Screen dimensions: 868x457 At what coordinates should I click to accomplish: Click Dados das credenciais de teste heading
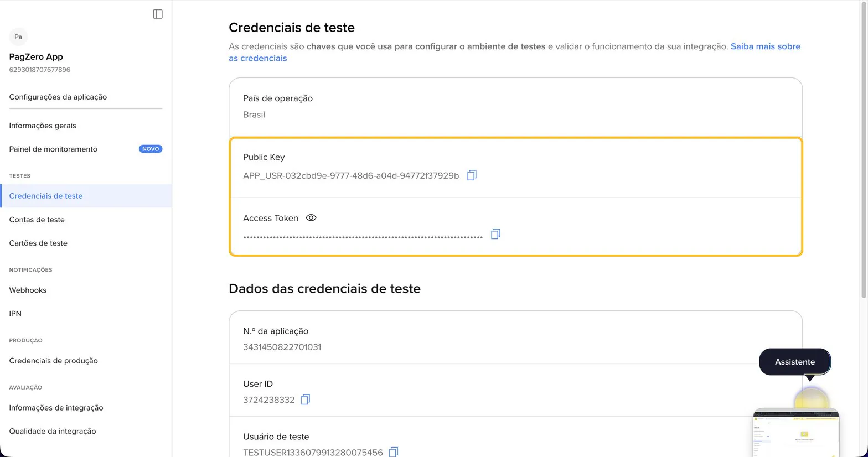click(x=325, y=289)
